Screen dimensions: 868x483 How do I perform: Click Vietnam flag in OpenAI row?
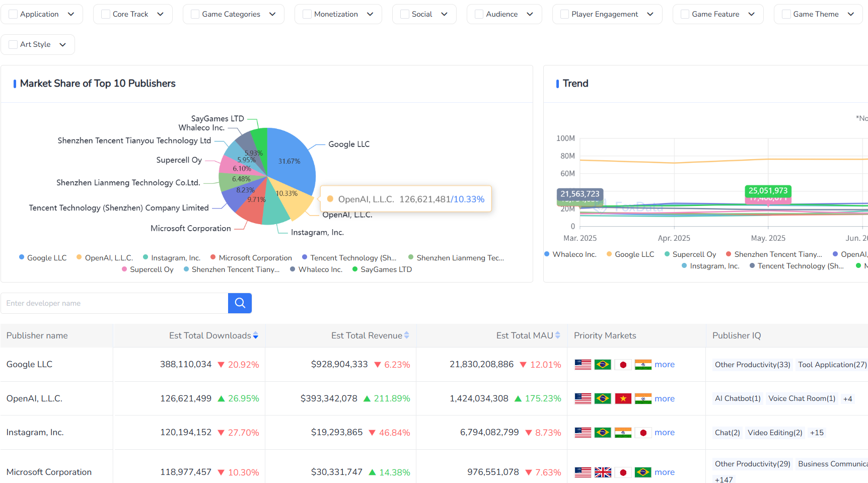coord(623,399)
